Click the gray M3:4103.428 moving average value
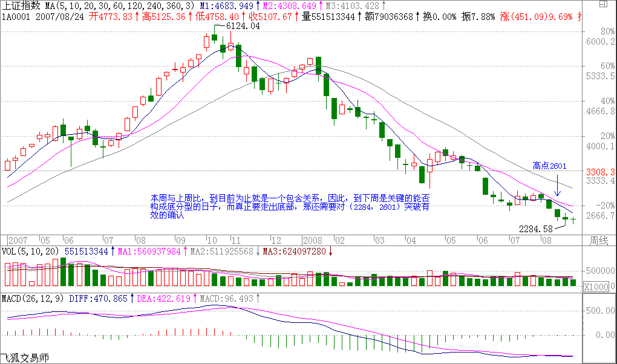Image resolution: width=617 pixels, height=364 pixels. pos(349,5)
